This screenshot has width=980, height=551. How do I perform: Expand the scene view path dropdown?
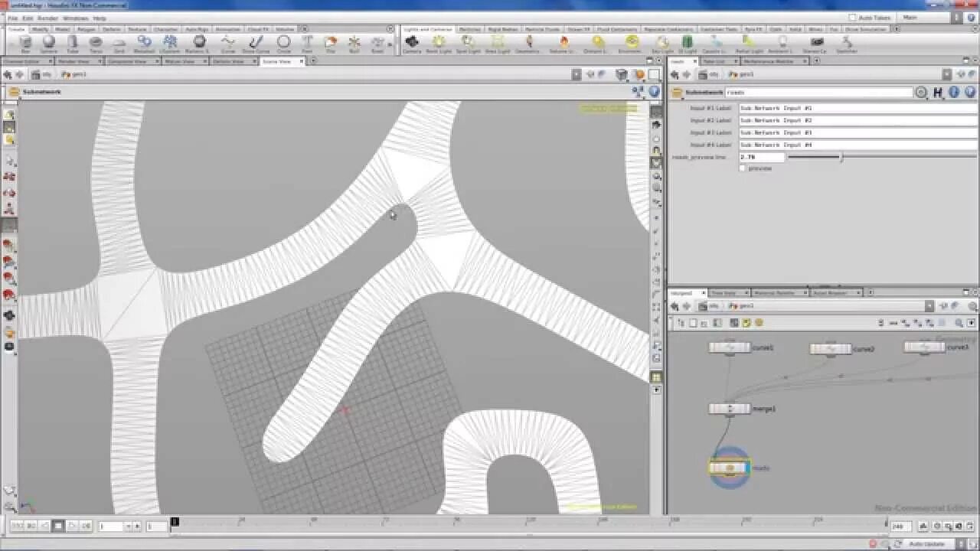click(576, 74)
